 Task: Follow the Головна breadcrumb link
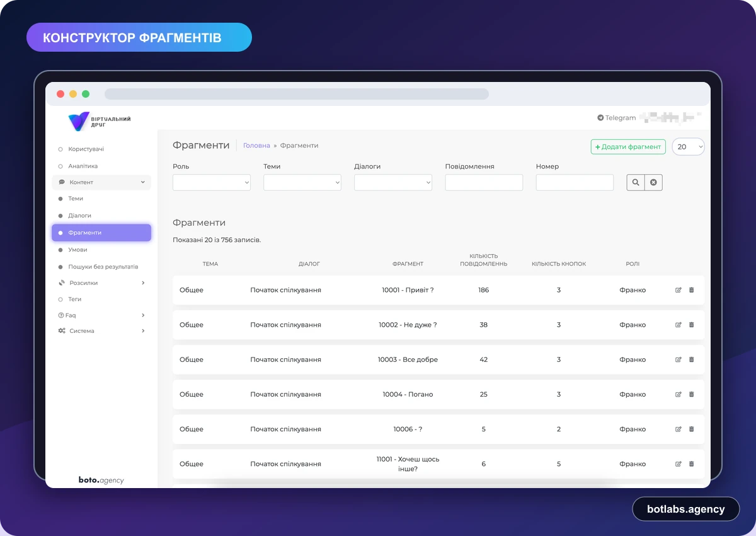pyautogui.click(x=256, y=146)
